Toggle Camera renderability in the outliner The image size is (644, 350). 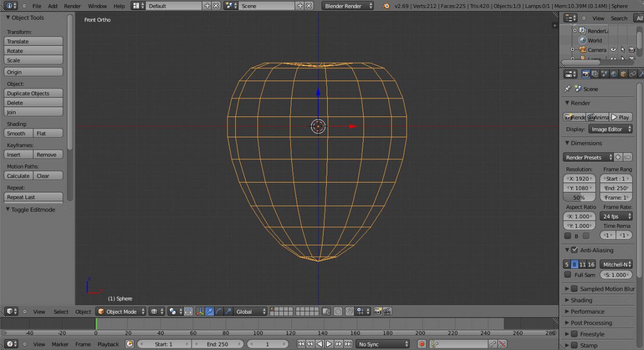632,50
